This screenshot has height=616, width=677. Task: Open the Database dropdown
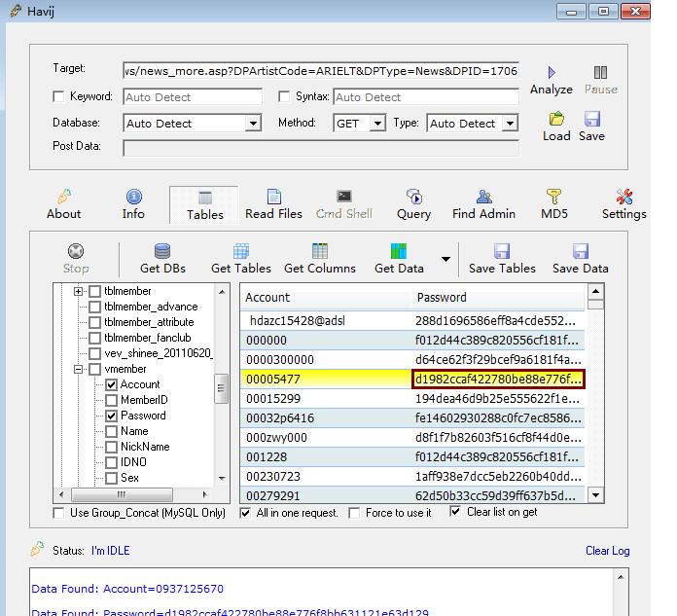253,124
